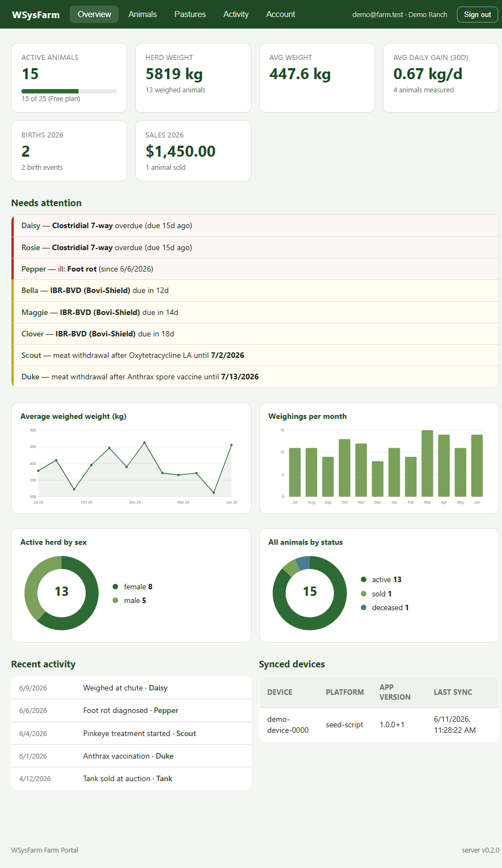Select demo-device-0000 device cell
The image size is (502, 868).
288,725
